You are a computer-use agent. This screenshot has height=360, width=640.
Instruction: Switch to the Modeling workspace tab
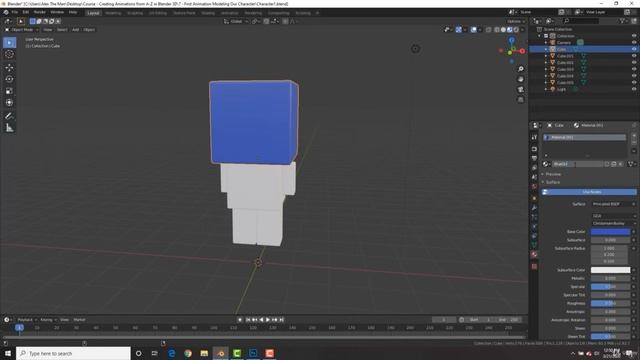pos(113,13)
